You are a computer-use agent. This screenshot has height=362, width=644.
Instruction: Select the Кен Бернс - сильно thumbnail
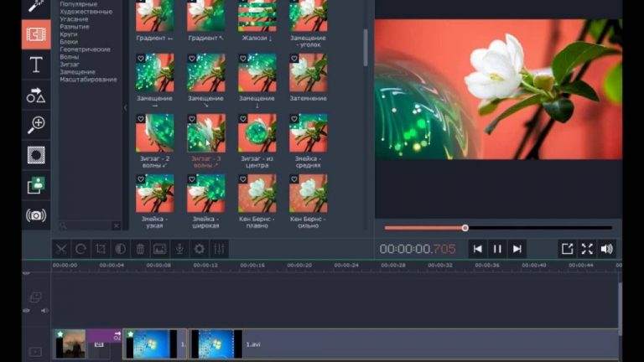point(308,194)
